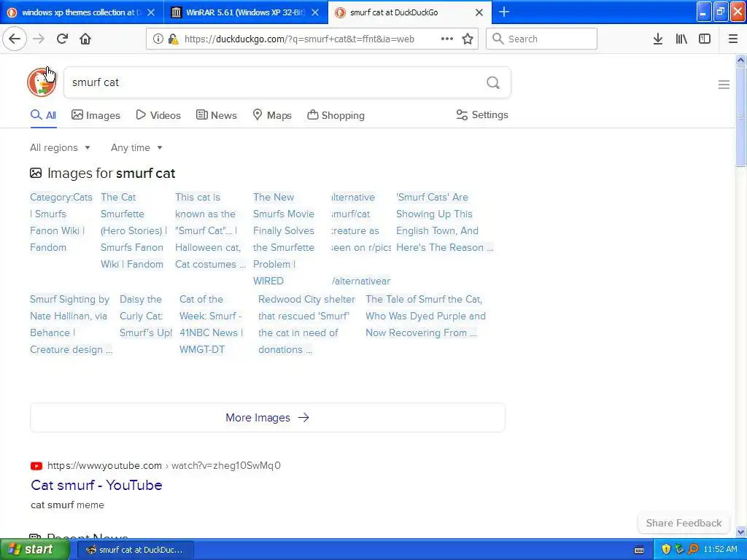Open 'Smurf Cats' Are Showing Up link
The image size is (747, 560).
[x=444, y=222]
